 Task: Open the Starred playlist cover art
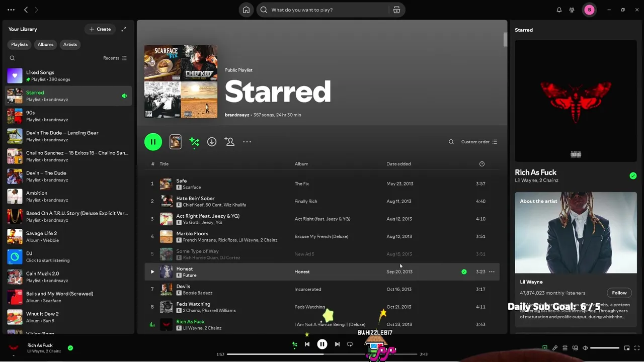click(x=181, y=81)
